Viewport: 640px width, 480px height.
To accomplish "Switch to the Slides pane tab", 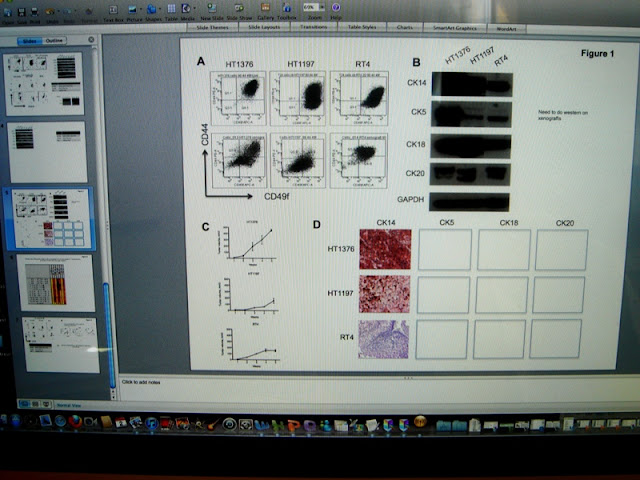I will coord(29,41).
